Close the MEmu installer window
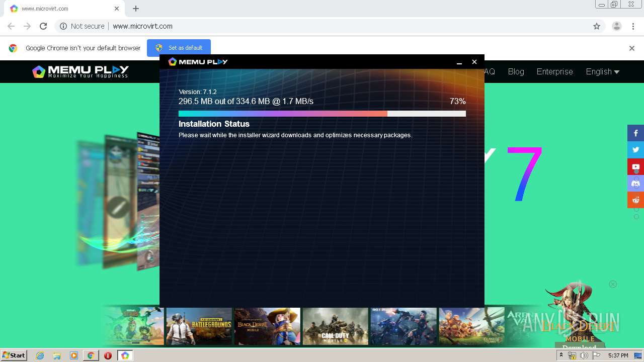The height and width of the screenshot is (362, 644). click(474, 62)
